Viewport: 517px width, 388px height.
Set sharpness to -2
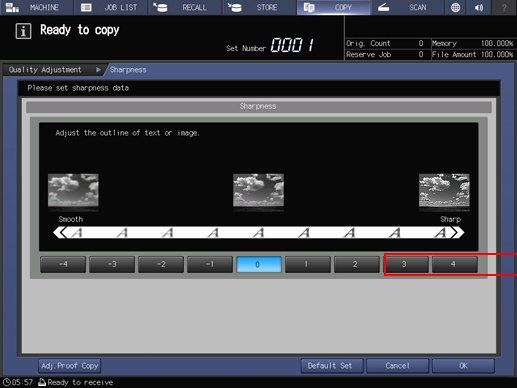161,264
